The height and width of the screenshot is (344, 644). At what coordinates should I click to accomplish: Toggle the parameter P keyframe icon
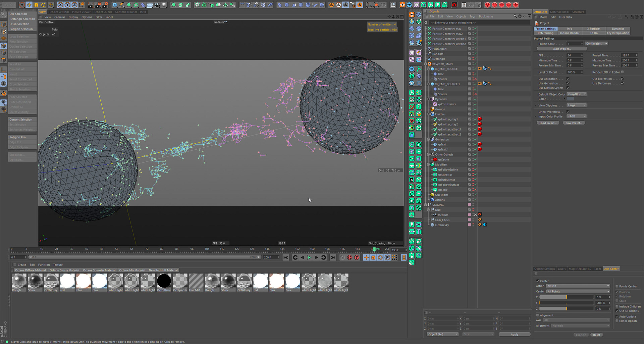(387, 257)
